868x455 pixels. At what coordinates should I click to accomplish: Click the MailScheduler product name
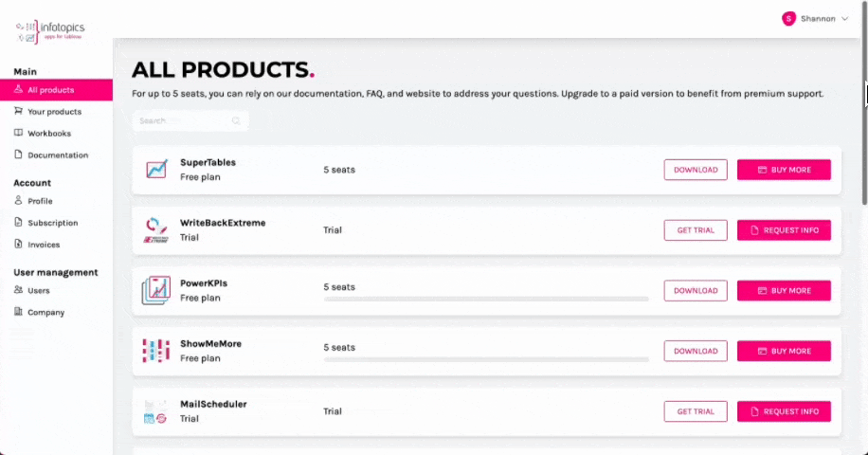coord(213,404)
